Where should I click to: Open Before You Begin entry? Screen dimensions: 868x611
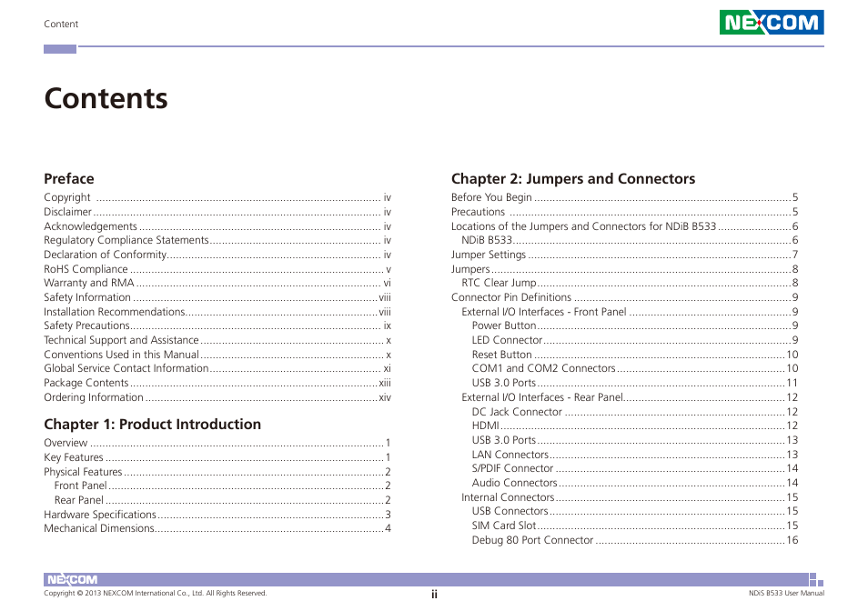[625, 197]
